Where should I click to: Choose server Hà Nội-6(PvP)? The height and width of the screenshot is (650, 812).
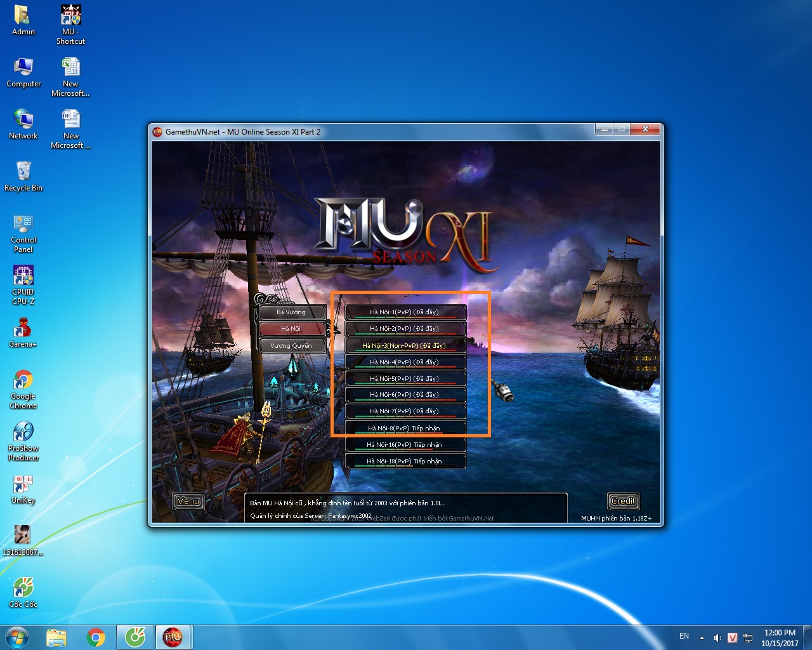point(405,395)
